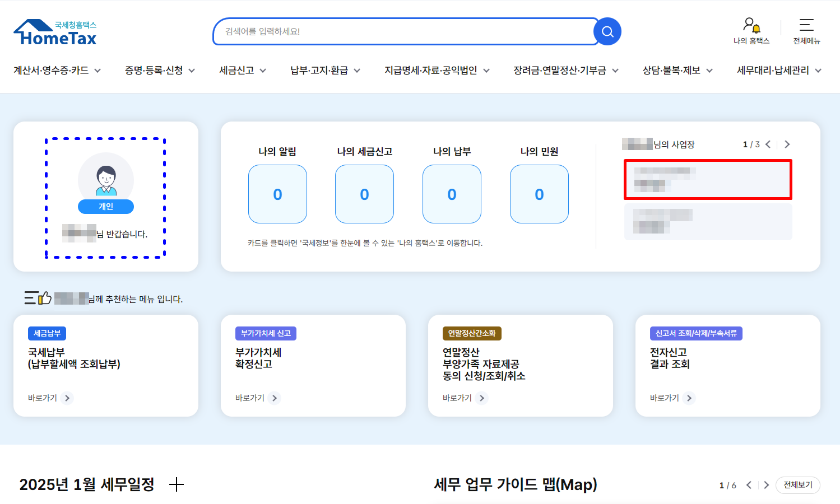Select the 증명·등록·신청 menu item
Screen dimensions: 840x504
pyautogui.click(x=155, y=71)
